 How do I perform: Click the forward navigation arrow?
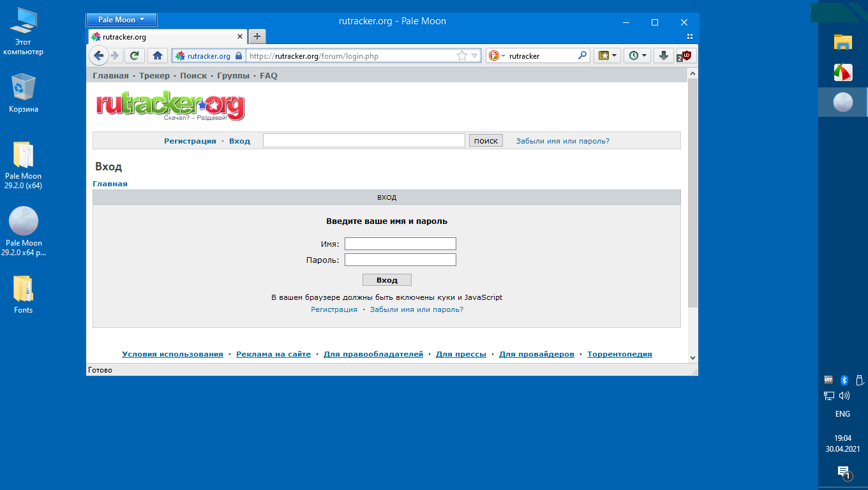click(115, 56)
